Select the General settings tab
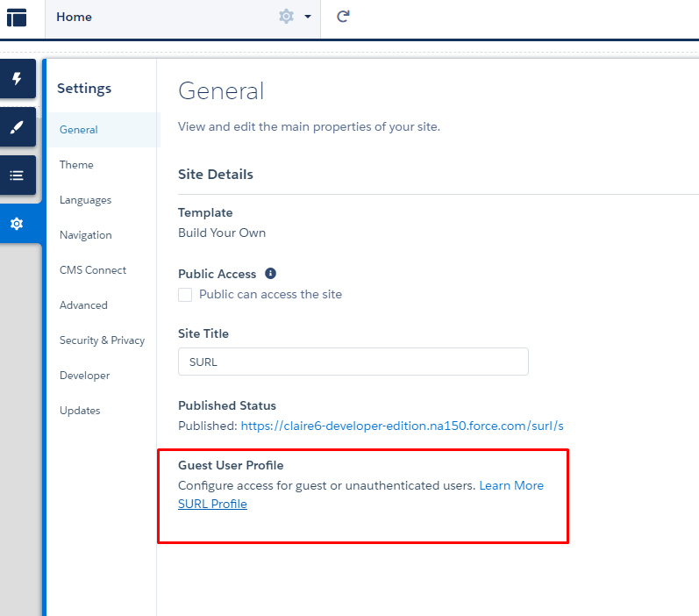699x616 pixels. click(79, 130)
